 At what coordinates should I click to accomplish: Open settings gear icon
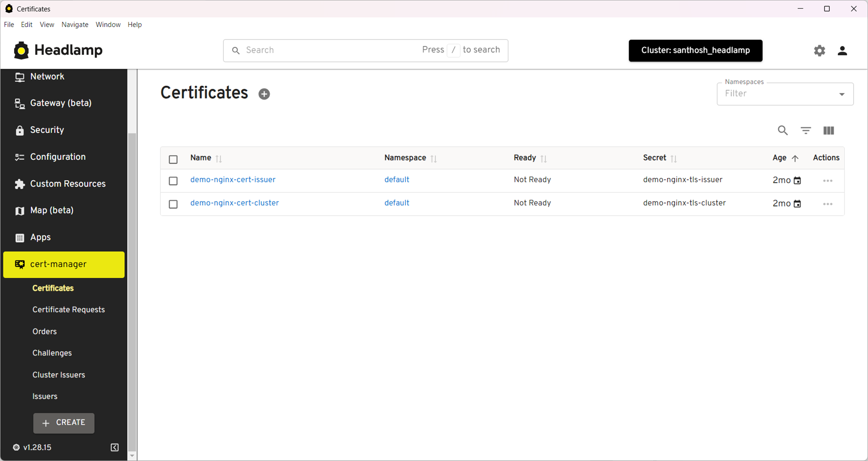point(819,51)
